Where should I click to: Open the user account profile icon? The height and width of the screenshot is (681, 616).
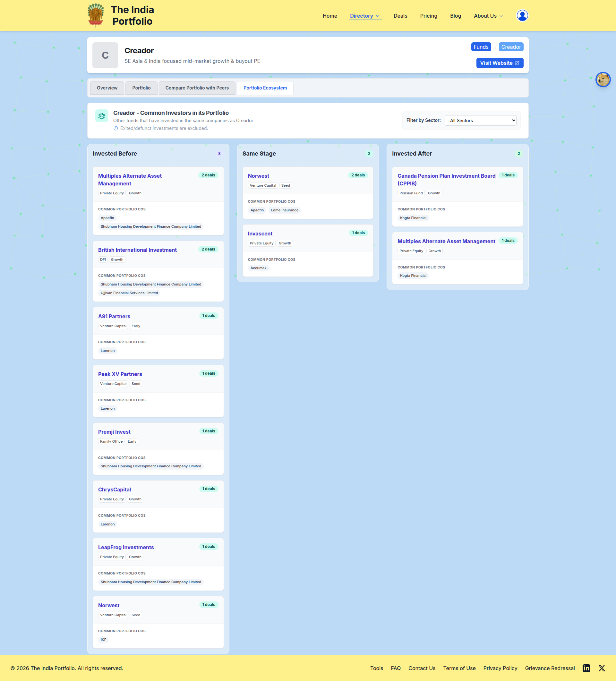click(522, 15)
